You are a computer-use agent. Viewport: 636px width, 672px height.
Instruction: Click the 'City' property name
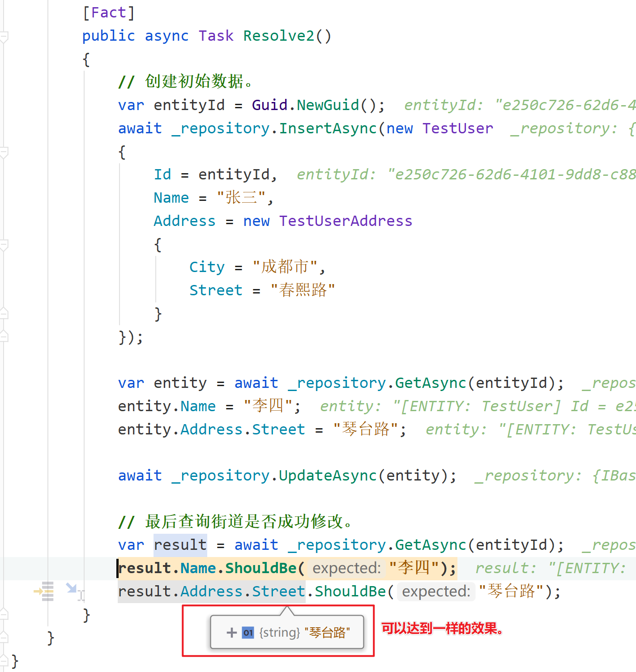[x=207, y=267]
